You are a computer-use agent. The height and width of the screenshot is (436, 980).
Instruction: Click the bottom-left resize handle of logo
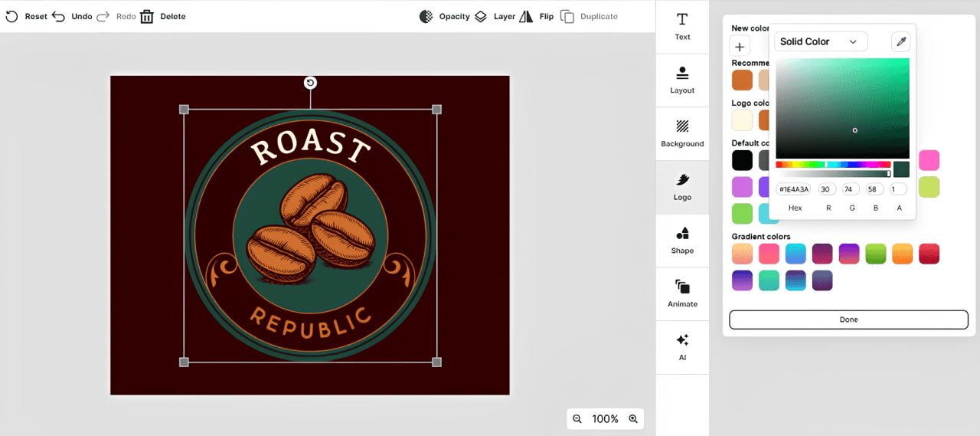(184, 362)
